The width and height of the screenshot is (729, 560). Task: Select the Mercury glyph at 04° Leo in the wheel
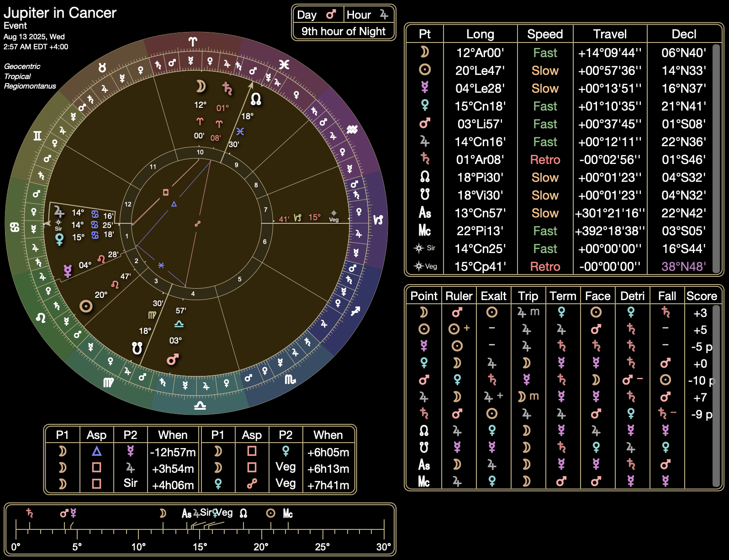(x=68, y=271)
